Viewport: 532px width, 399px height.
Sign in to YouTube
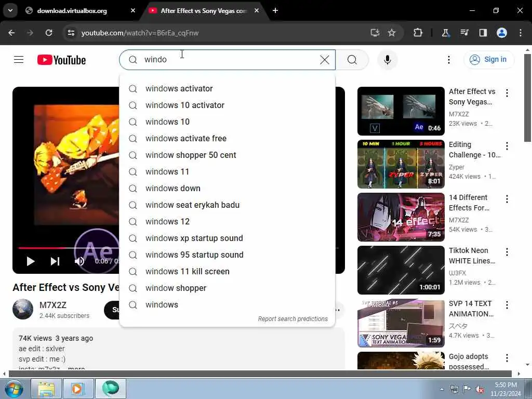488,59
